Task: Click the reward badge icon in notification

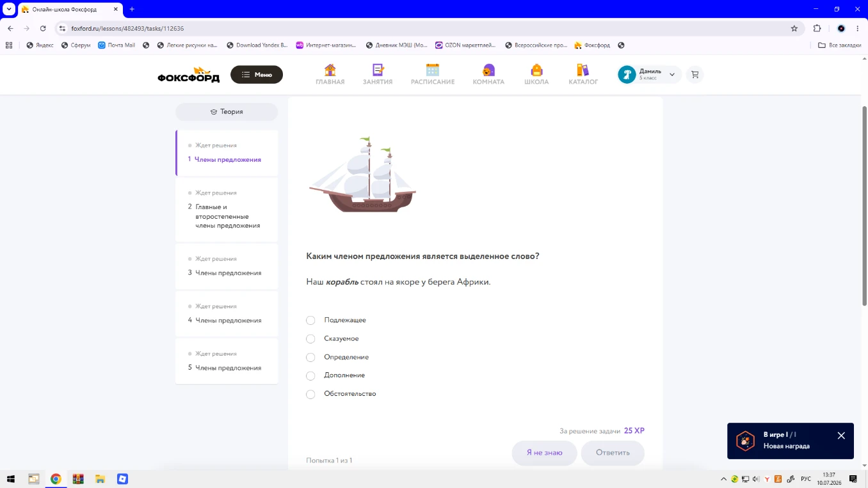Action: pos(745,441)
